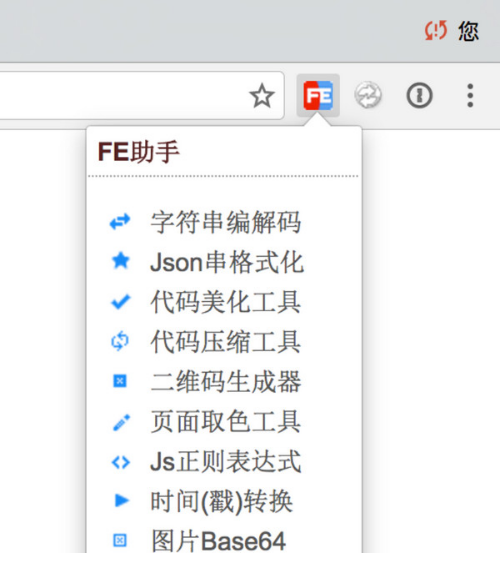Click the FE助手 popup title
Screen dimensions: 503x567
[x=138, y=152]
